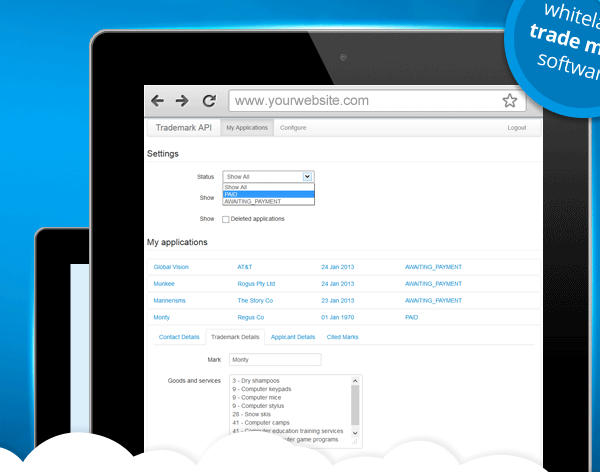
Task: Click 24 Jan 2013 in Global Vision row
Action: pos(338,267)
